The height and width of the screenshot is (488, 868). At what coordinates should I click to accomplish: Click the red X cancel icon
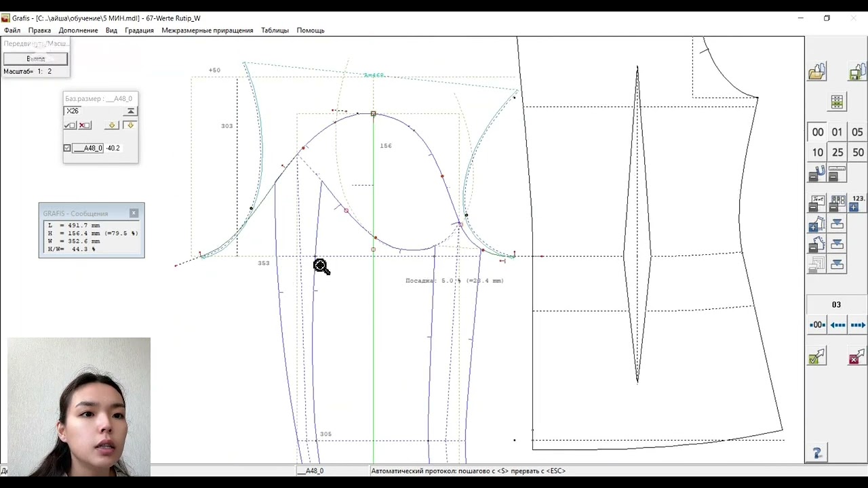tap(857, 357)
